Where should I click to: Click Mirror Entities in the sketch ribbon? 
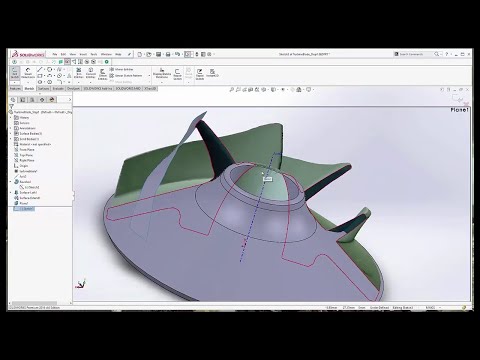(x=121, y=69)
